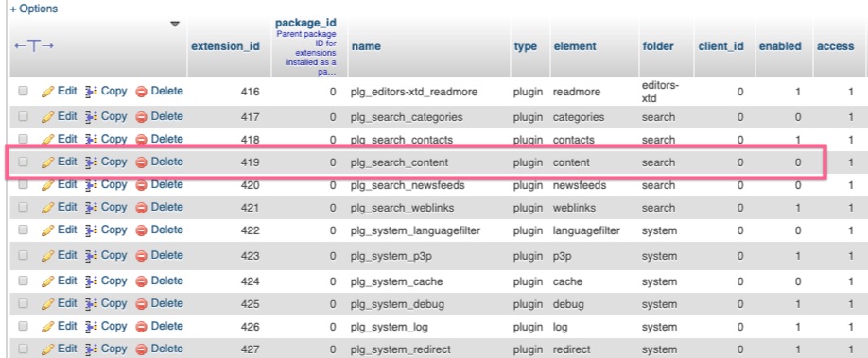Click the 423 extension_id cell
Image resolution: width=868 pixels, height=358 pixels.
(x=251, y=256)
